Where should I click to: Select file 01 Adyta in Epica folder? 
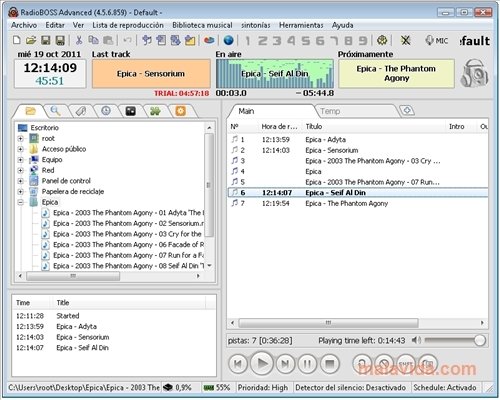tap(129, 213)
